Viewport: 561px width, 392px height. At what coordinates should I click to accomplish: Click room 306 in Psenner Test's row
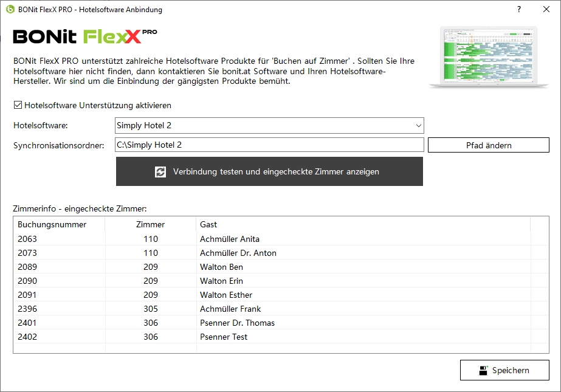tap(151, 337)
